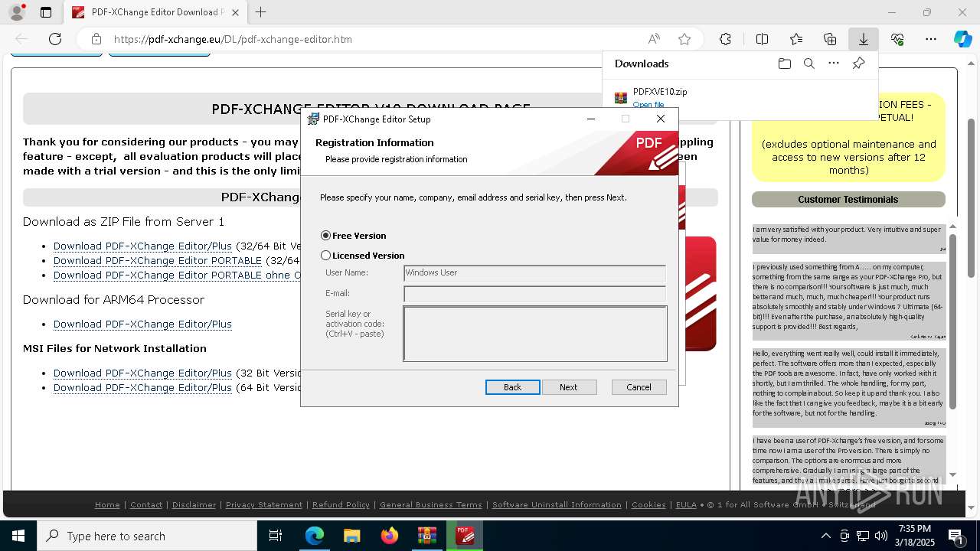Image resolution: width=980 pixels, height=551 pixels.
Task: Open Firefox from taskbar
Action: [x=389, y=536]
